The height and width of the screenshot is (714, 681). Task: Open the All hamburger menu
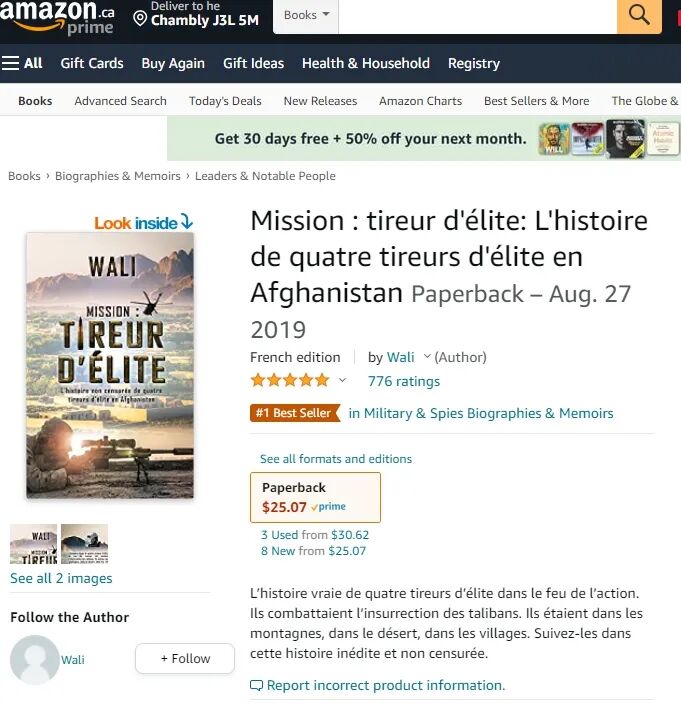tap(22, 63)
